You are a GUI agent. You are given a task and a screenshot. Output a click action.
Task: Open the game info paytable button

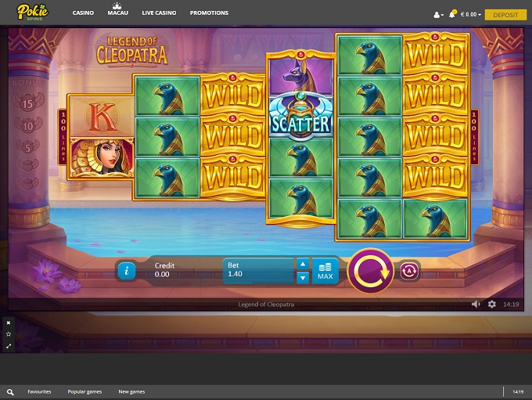[127, 271]
